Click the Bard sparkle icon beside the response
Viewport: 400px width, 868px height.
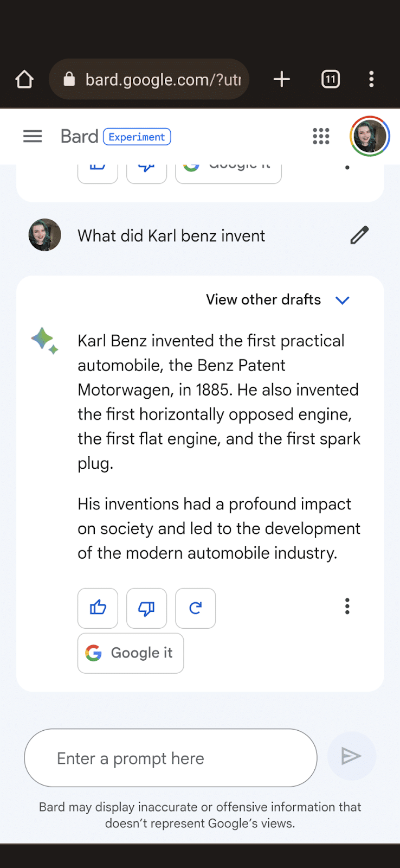pyautogui.click(x=44, y=341)
